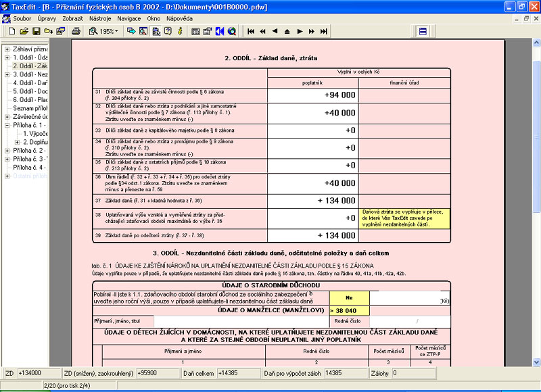This screenshot has height=392, width=541.
Task: Click the yellow 38 040 spouse field
Action: tap(349, 311)
